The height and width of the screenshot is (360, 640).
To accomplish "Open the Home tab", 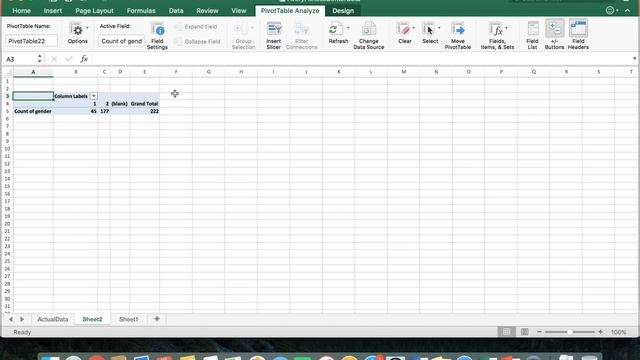I will pyautogui.click(x=21, y=11).
